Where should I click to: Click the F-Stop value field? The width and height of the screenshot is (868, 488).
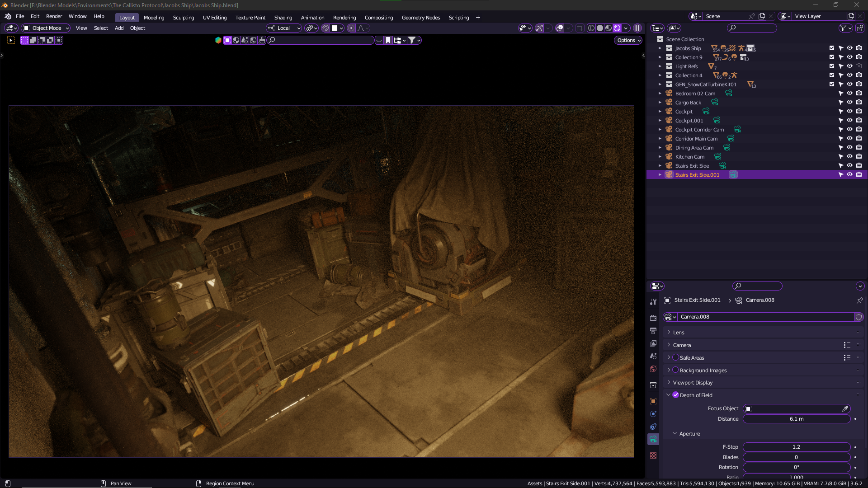tap(797, 447)
